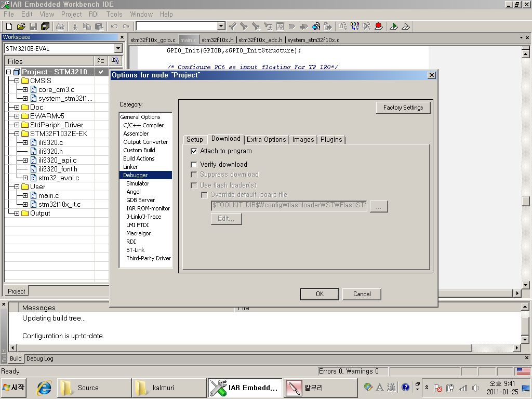Click the volume speaker tray icon

(x=475, y=388)
